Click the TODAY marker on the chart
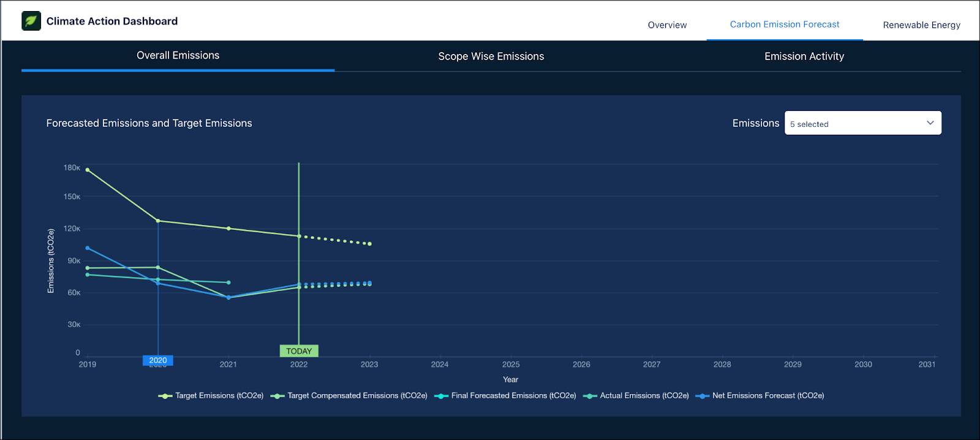Viewport: 980px width, 440px height. 299,351
